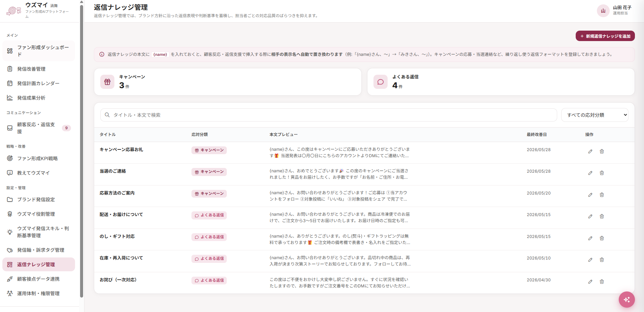Go to 運用体制・権限管理
This screenshot has width=644, height=312.
[x=39, y=293]
